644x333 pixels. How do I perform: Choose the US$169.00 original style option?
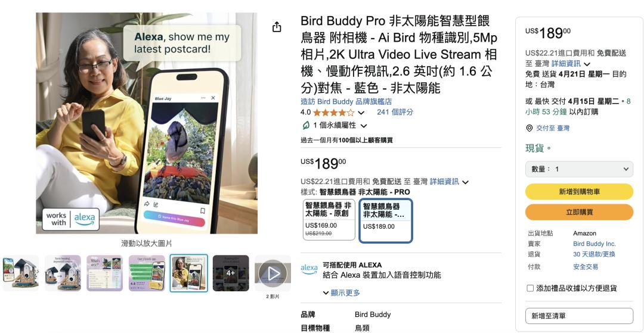(x=329, y=220)
